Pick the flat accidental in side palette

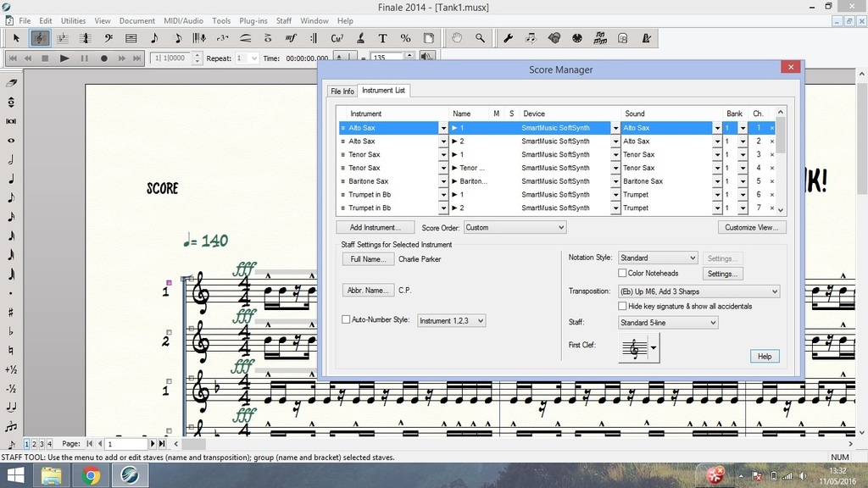[x=11, y=331]
